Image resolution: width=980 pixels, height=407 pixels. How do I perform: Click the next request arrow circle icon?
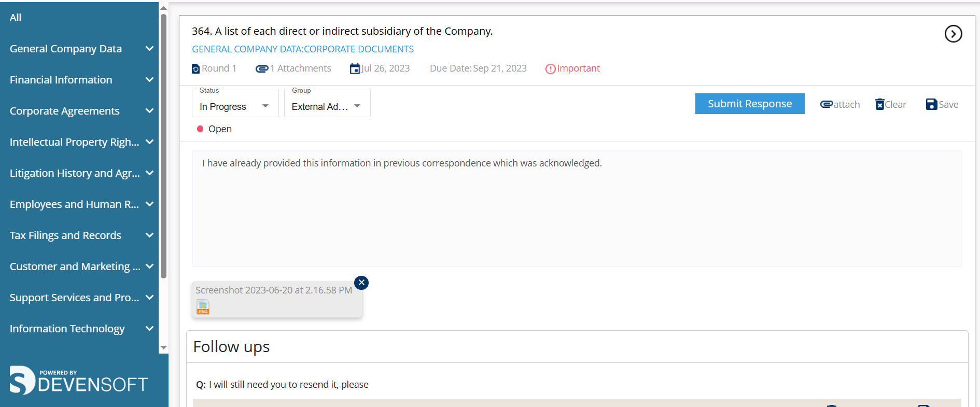coord(953,34)
